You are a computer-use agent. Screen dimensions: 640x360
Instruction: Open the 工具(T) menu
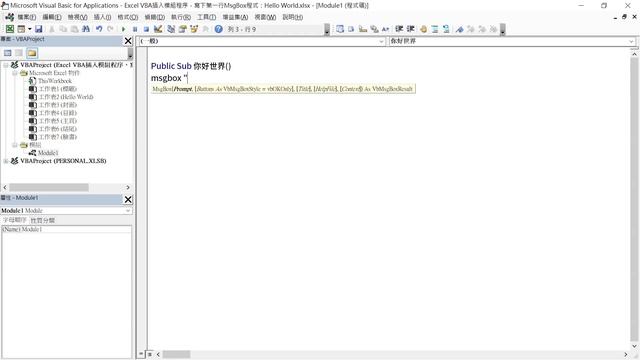[207, 17]
